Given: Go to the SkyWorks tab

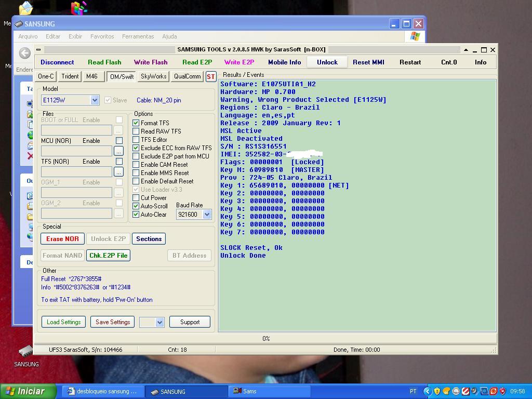Looking at the screenshot, I should point(153,76).
